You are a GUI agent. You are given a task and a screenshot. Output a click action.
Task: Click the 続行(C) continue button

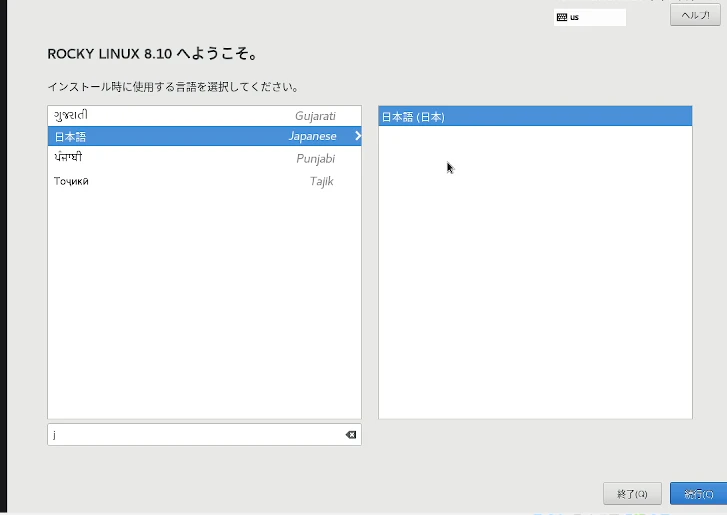point(698,494)
